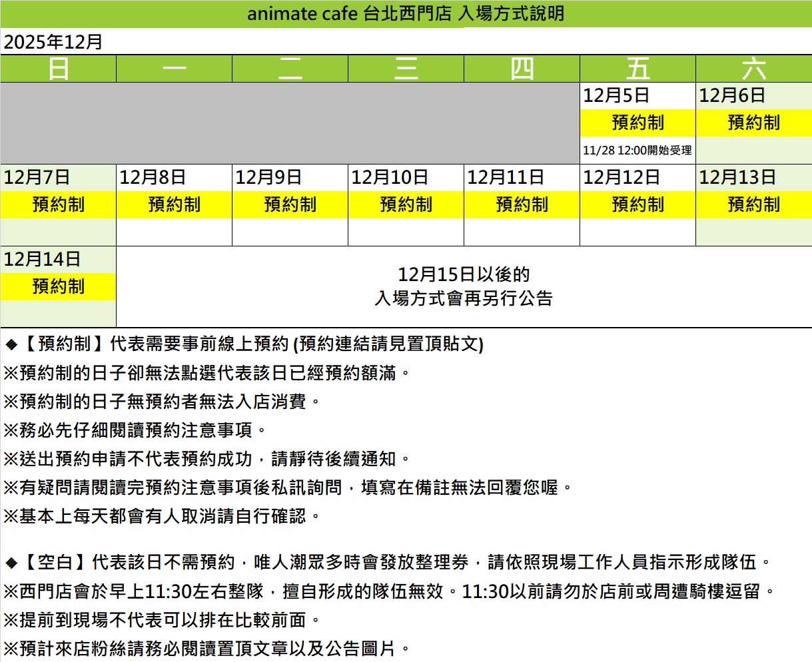
Task: Click the '【空白】代表該日不需預約' line
Action: pos(388,563)
